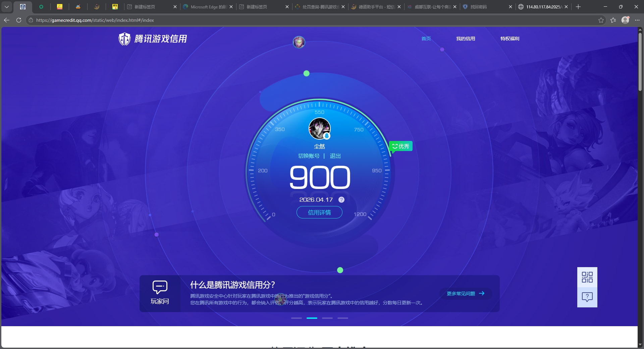This screenshot has width=644, height=349.
Task: Click the 信用详情 button
Action: point(319,212)
